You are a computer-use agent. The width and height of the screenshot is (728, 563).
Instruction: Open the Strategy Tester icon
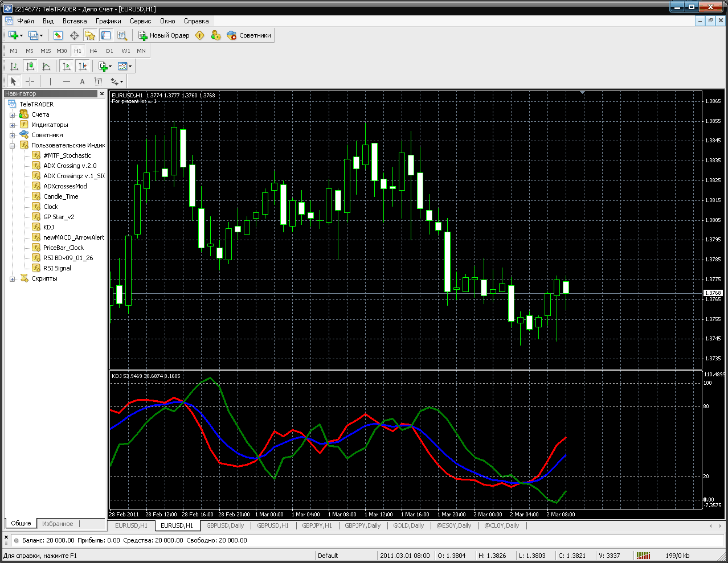122,35
